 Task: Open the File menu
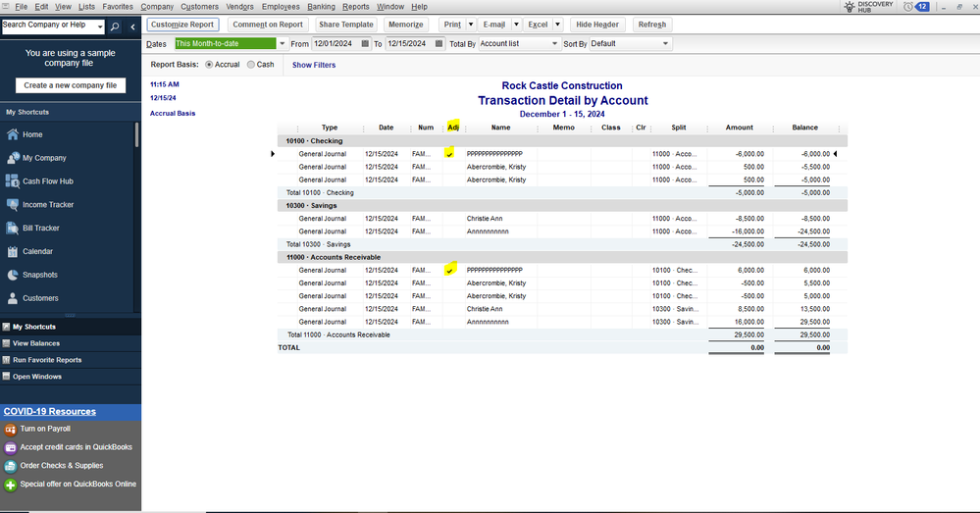pyautogui.click(x=22, y=7)
